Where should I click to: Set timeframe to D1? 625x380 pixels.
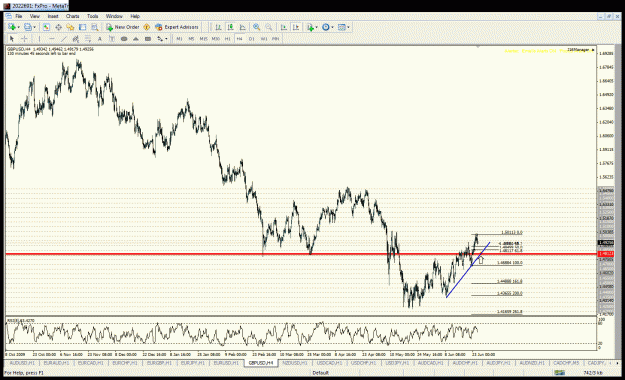tap(252, 39)
